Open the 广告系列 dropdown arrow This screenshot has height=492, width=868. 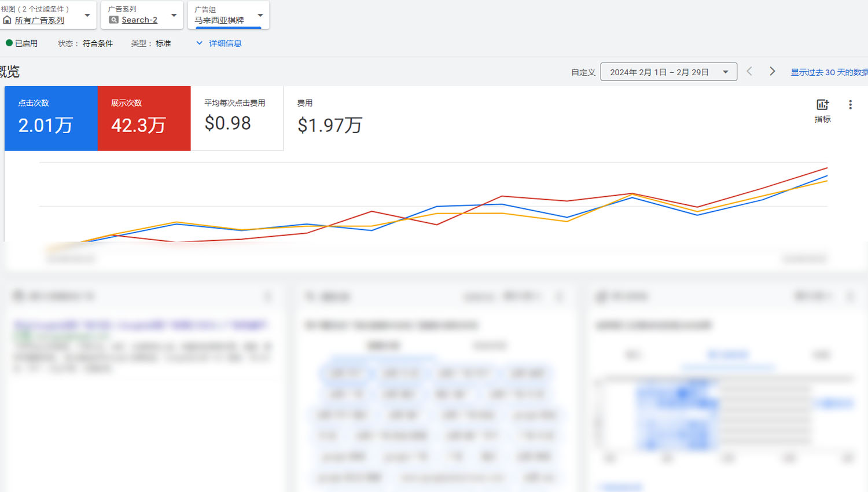(x=174, y=16)
